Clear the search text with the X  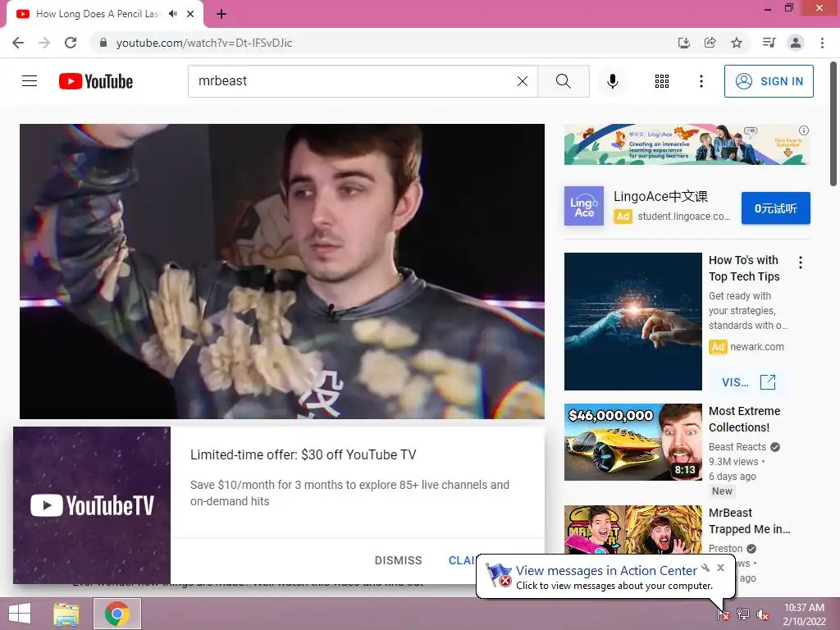pos(523,81)
